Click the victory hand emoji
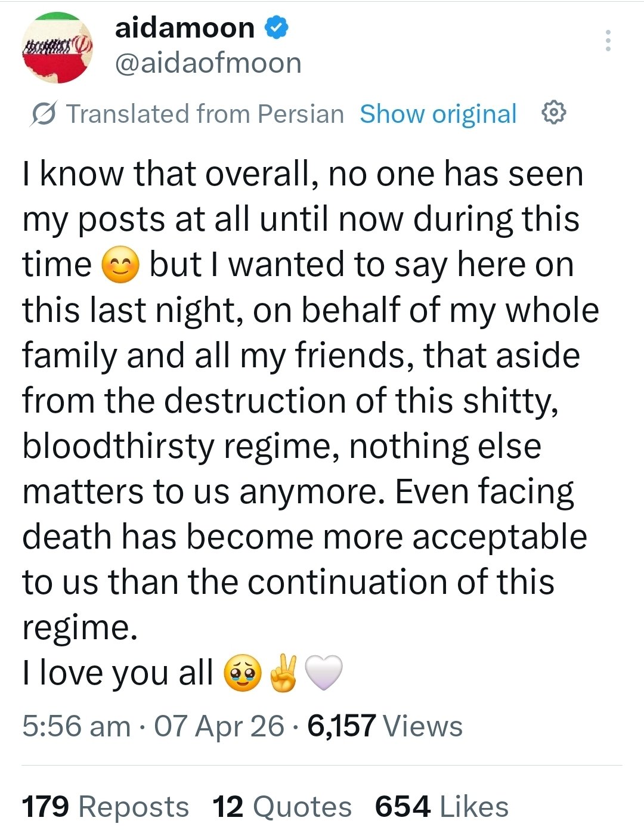The width and height of the screenshot is (644, 833). [283, 674]
